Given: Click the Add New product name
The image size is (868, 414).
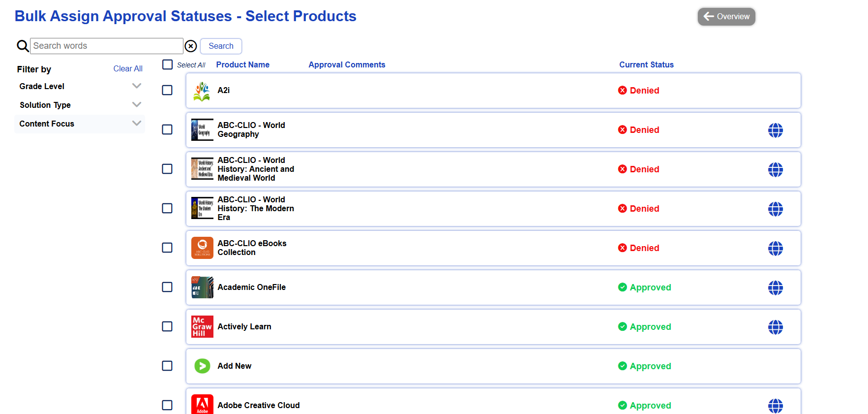Looking at the screenshot, I should [235, 366].
